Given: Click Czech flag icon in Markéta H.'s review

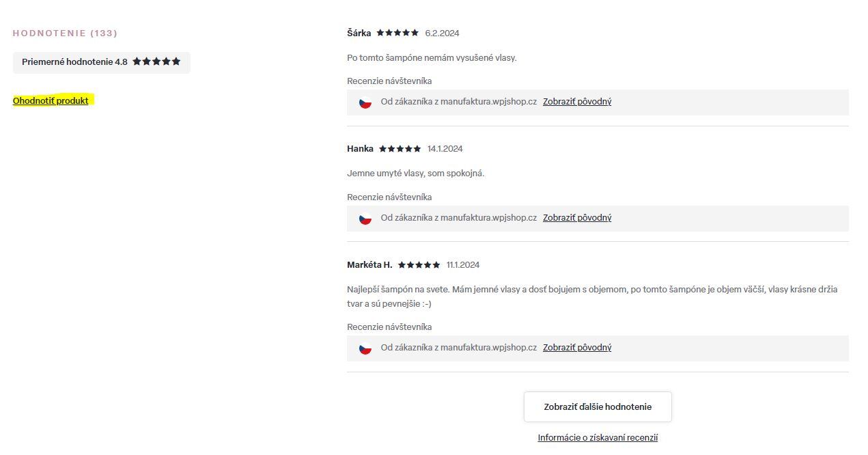Looking at the screenshot, I should pos(365,348).
